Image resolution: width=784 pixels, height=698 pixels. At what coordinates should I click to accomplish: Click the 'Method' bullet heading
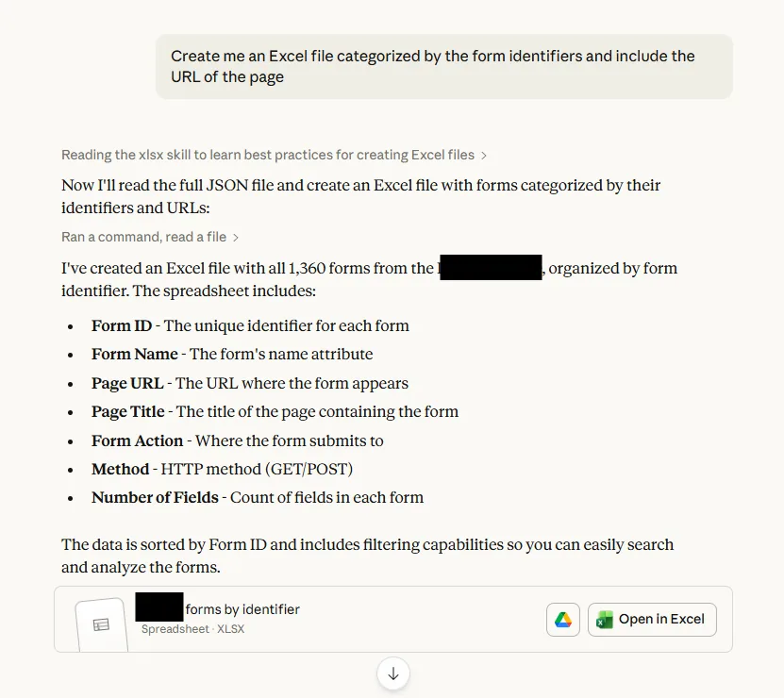[121, 469]
